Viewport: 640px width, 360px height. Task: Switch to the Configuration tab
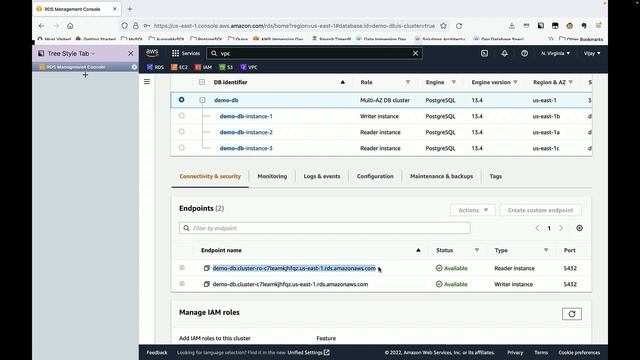coord(375,176)
